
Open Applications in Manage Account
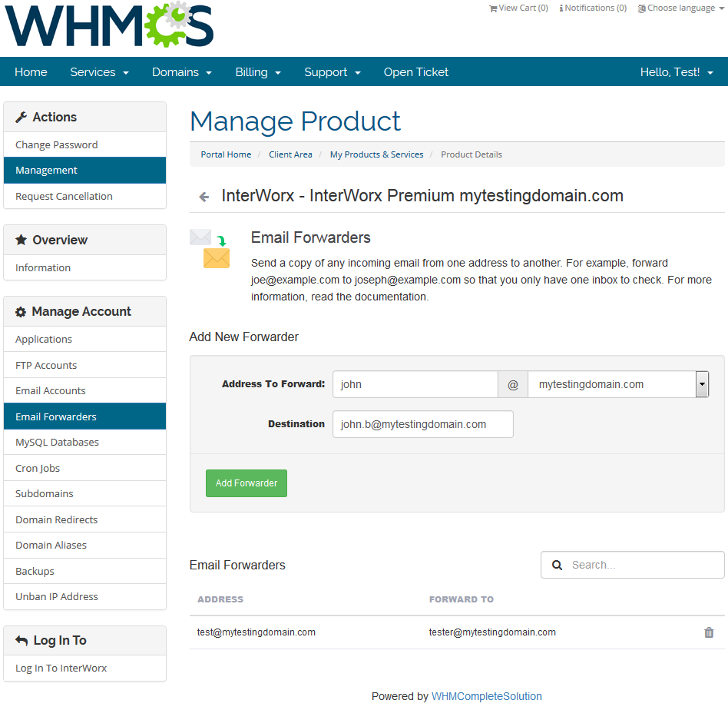pyautogui.click(x=84, y=339)
